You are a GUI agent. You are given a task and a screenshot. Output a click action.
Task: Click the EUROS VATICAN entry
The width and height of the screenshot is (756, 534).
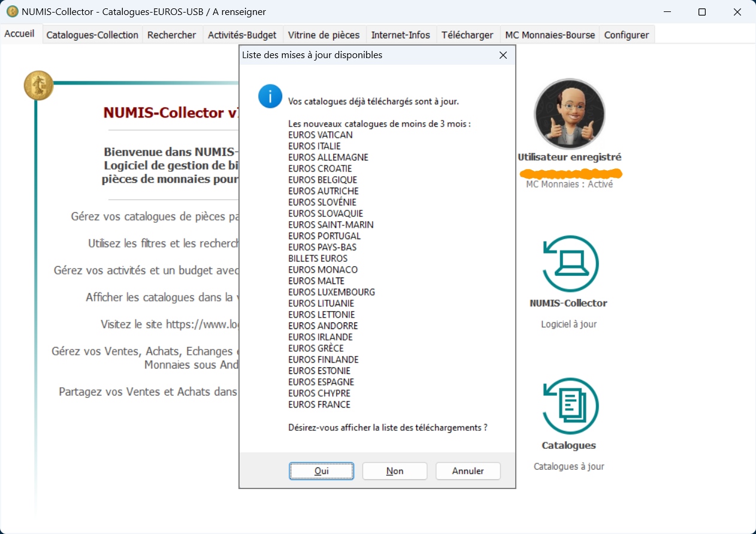[x=320, y=135]
